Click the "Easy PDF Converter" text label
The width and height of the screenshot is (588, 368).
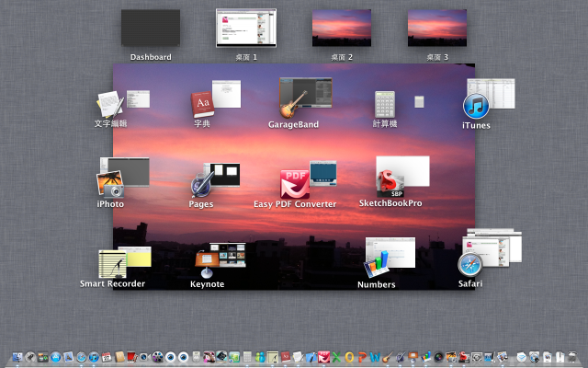pyautogui.click(x=295, y=204)
